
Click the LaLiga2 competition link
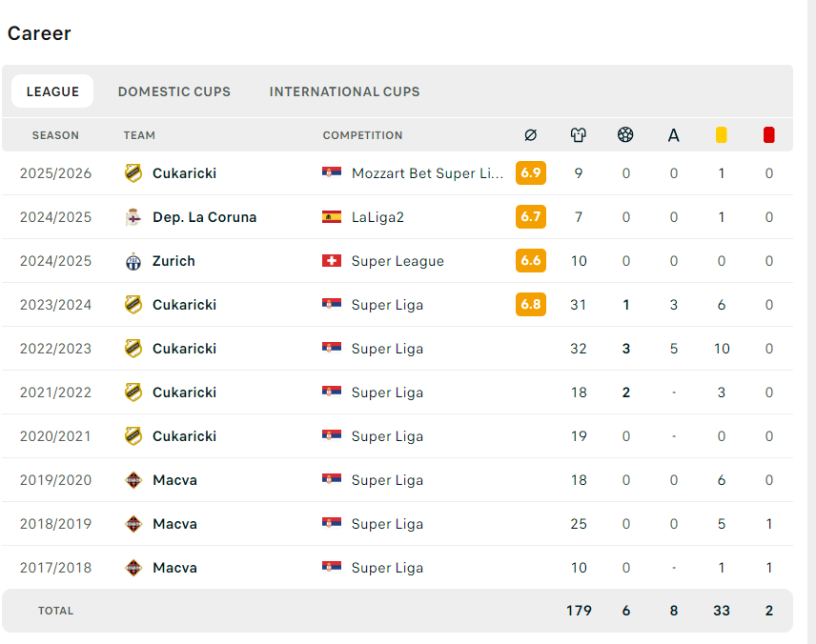(x=377, y=217)
